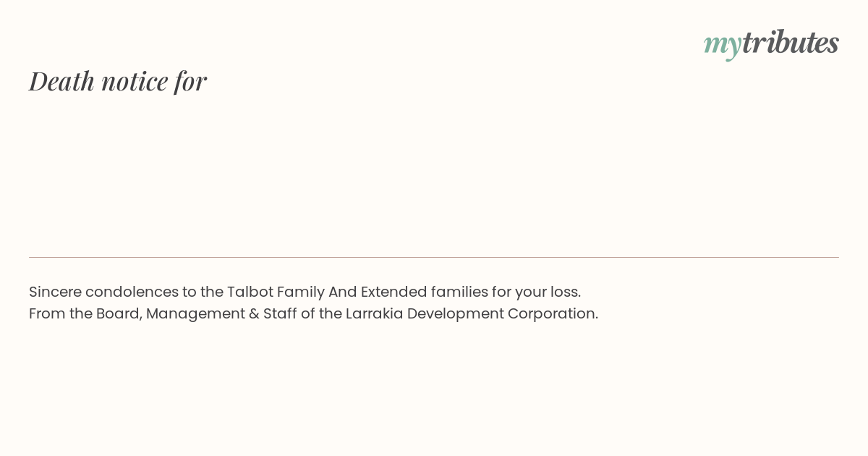The height and width of the screenshot is (456, 868).
Task: Click the word "notice" in the heading
Action: point(135,81)
